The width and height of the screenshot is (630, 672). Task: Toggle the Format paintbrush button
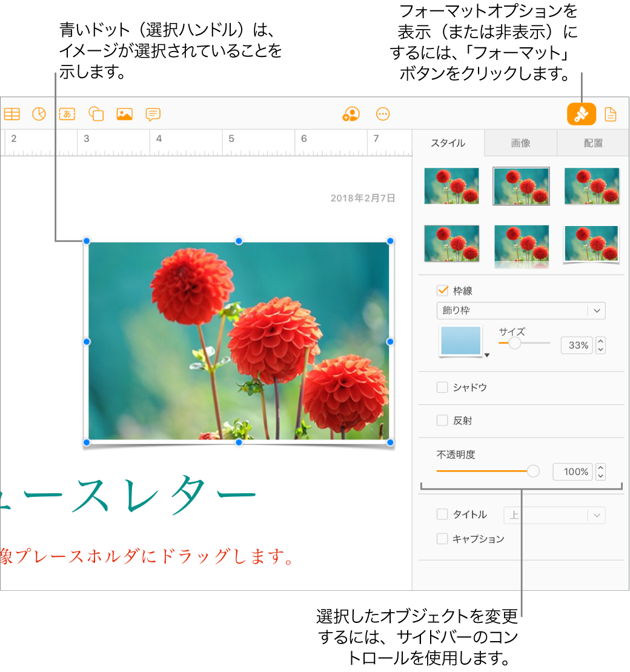581,114
